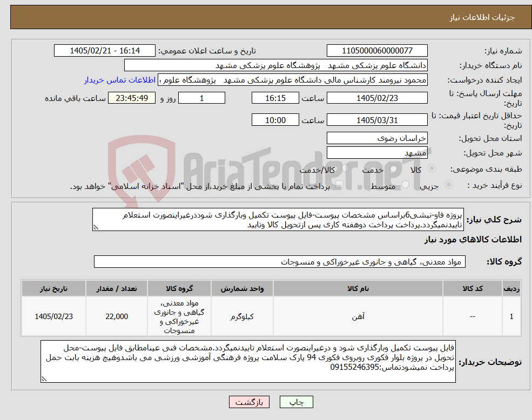The image size is (532, 420).
Task: Click the واحد شمارش column header
Action: click(x=242, y=288)
